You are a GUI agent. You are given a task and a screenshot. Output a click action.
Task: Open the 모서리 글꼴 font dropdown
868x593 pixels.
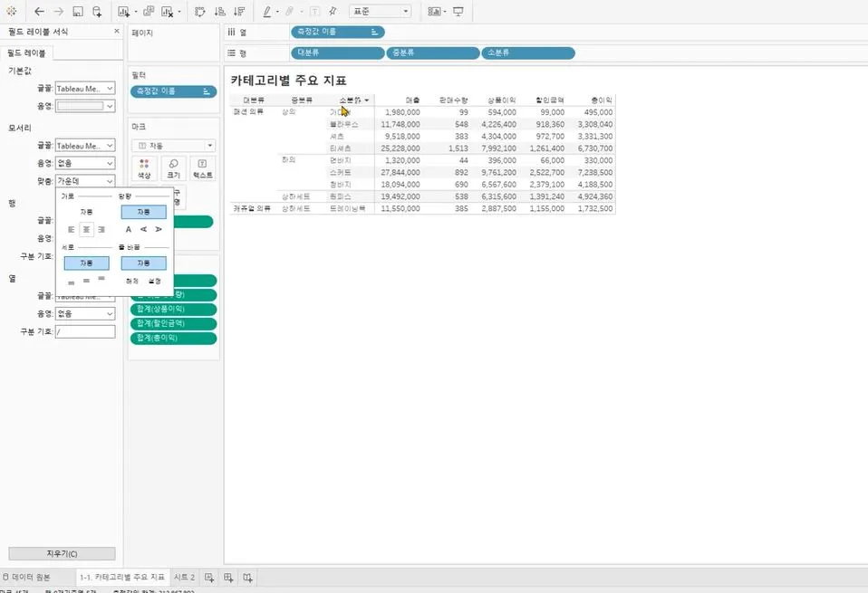[85, 146]
